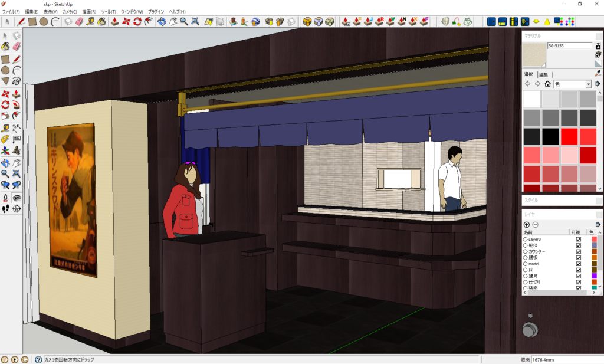
Task: Uncheck visibility of 床 layer
Action: pyautogui.click(x=578, y=270)
